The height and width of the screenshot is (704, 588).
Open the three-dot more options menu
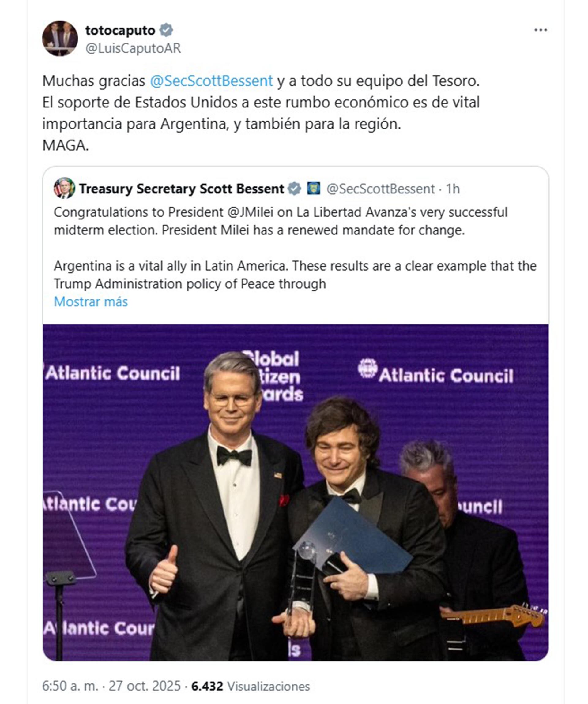click(540, 30)
